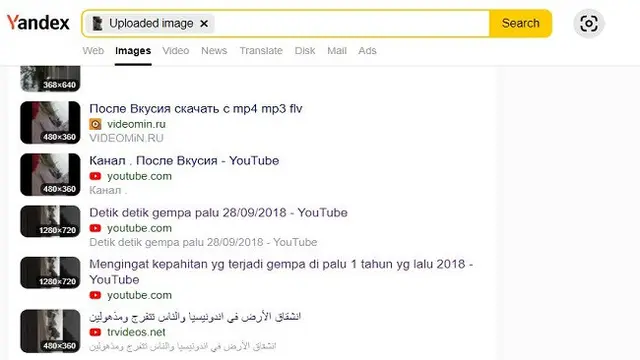The height and width of the screenshot is (360, 640).
Task: Open the Disk tab
Action: 305,51
